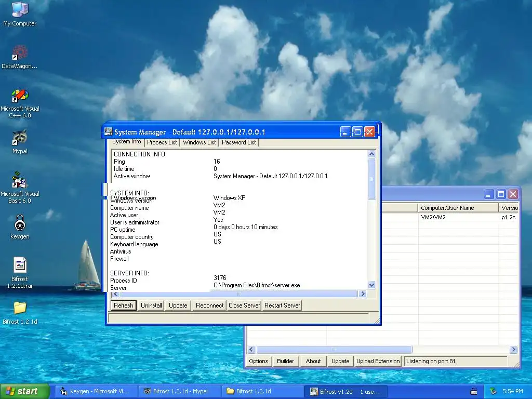The width and height of the screenshot is (532, 399).
Task: Click the Restart Server button
Action: 282,305
